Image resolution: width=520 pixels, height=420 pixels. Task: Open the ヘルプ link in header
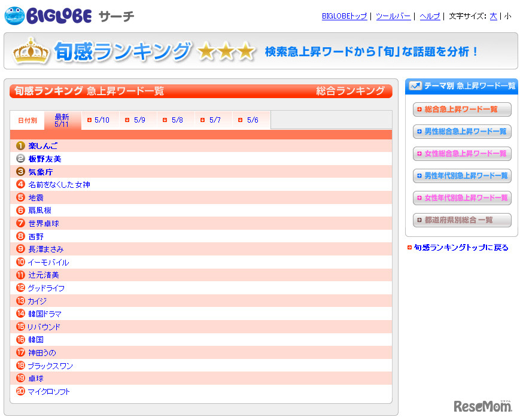(430, 16)
